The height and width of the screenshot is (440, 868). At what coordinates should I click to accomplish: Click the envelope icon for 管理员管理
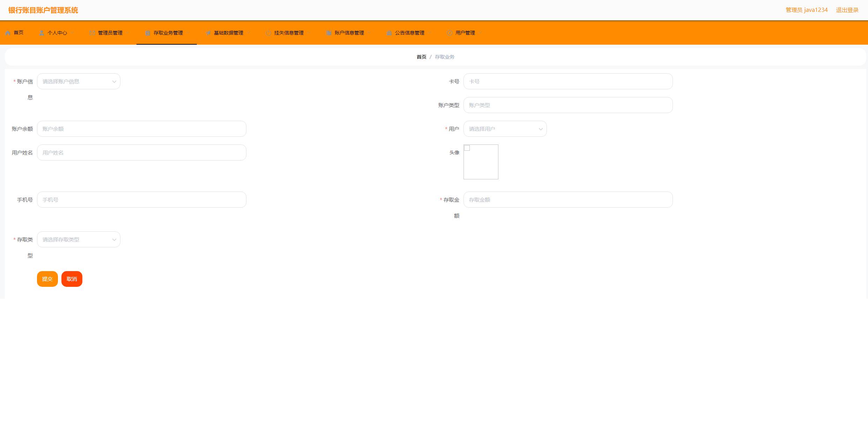[x=92, y=33]
